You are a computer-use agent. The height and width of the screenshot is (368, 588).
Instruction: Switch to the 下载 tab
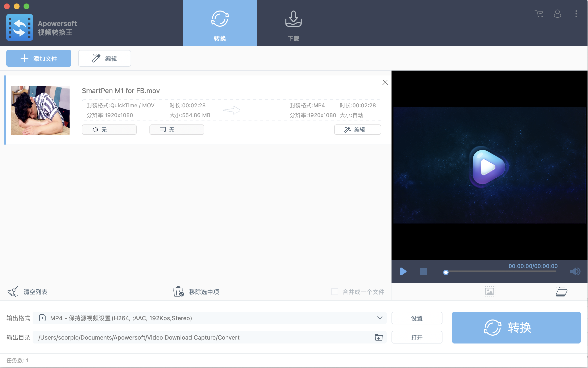point(293,23)
